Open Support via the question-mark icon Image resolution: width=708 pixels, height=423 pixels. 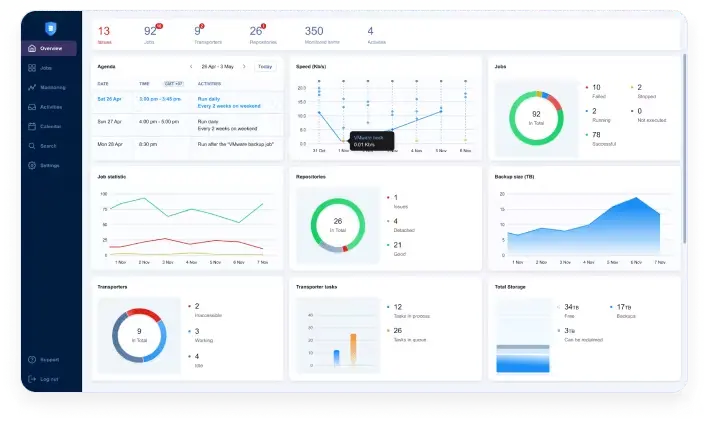(x=32, y=360)
